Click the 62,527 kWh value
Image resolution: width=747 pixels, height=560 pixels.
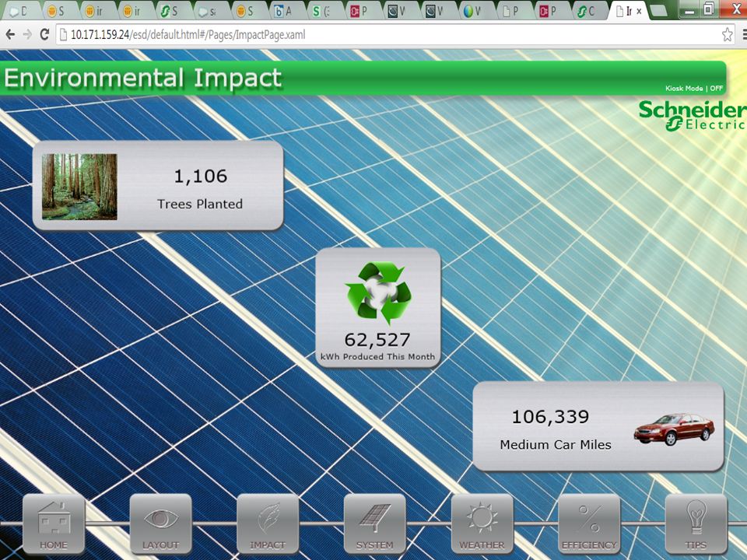click(x=377, y=340)
